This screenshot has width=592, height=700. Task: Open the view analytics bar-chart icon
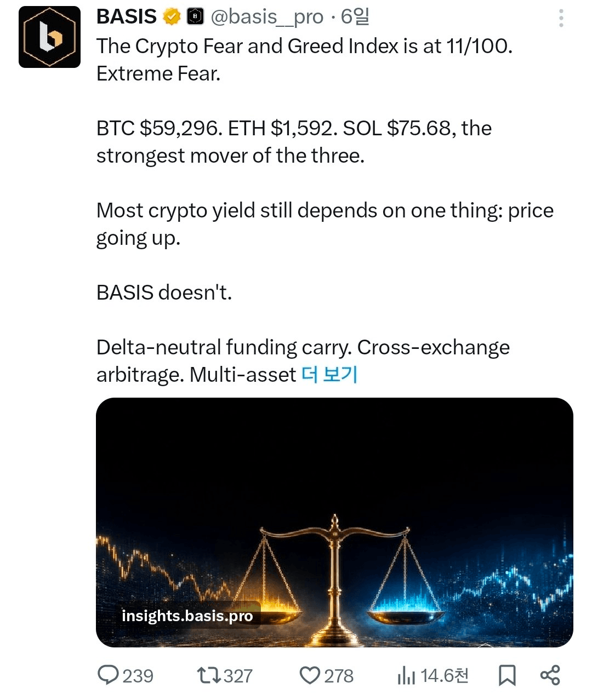point(406,676)
